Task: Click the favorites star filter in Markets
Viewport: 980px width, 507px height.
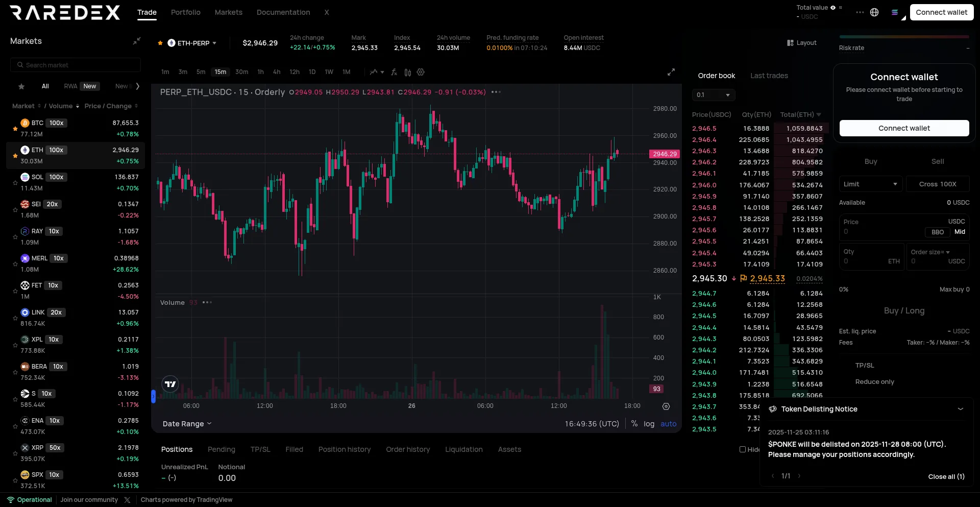Action: coord(21,86)
